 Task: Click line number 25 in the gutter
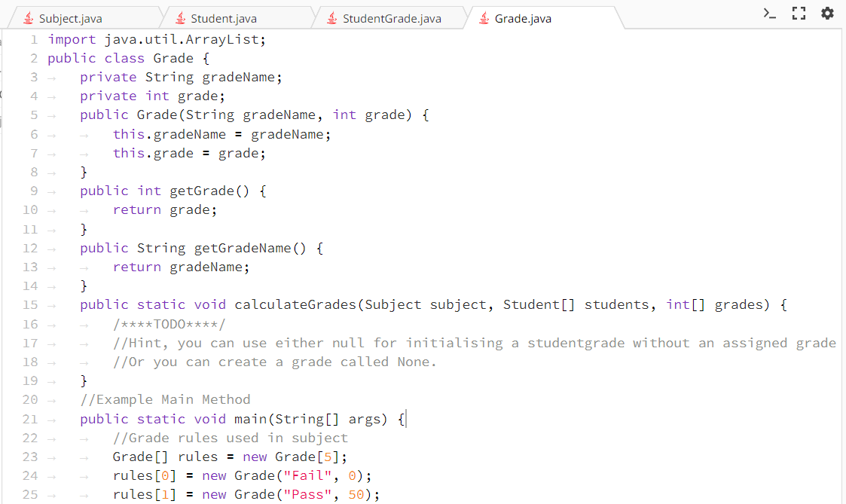pos(29,494)
